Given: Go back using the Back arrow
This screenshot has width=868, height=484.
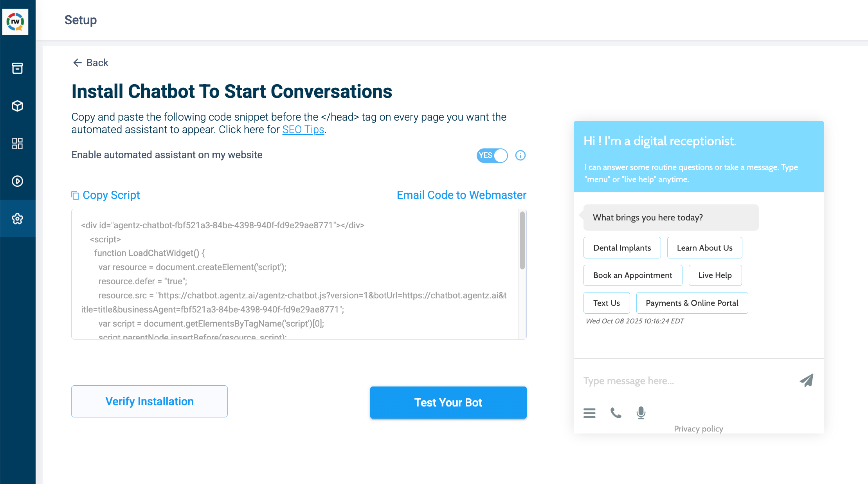Looking at the screenshot, I should (90, 63).
